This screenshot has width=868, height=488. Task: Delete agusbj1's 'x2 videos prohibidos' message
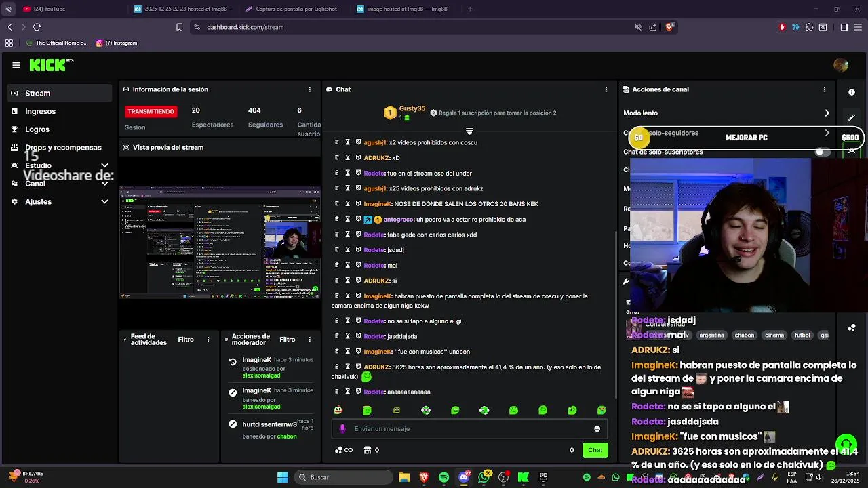click(x=337, y=142)
